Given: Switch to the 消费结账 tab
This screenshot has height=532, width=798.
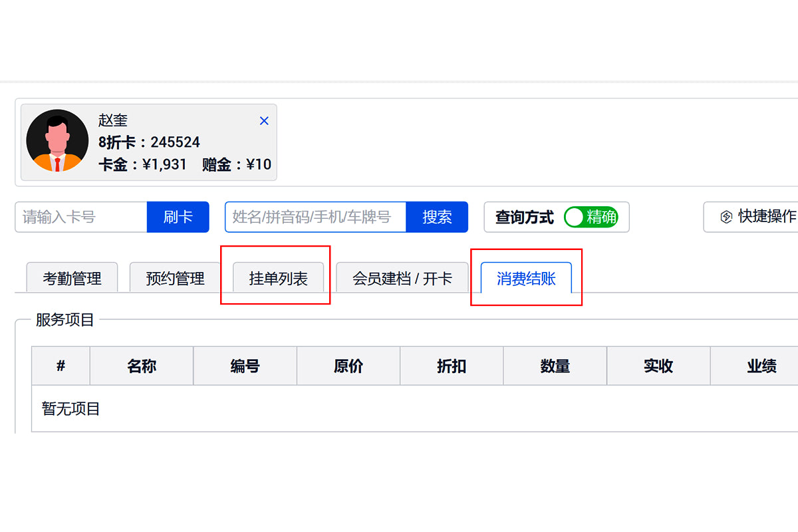Looking at the screenshot, I should coord(526,278).
